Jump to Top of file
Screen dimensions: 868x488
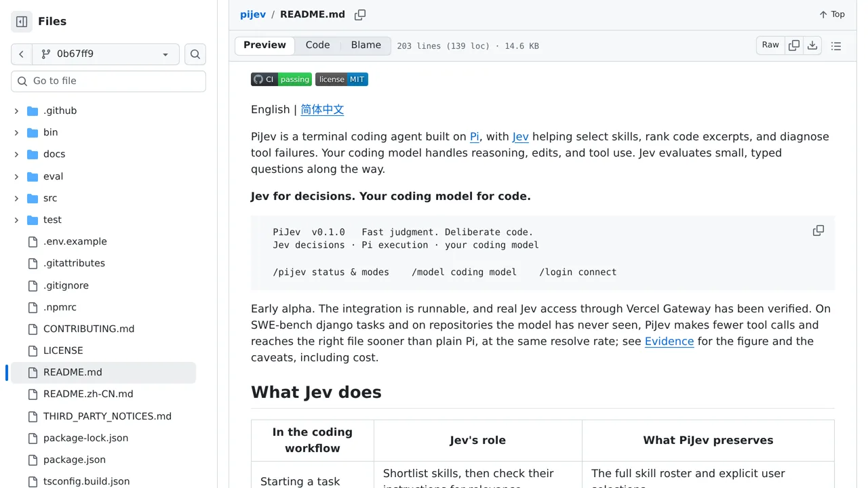point(832,14)
